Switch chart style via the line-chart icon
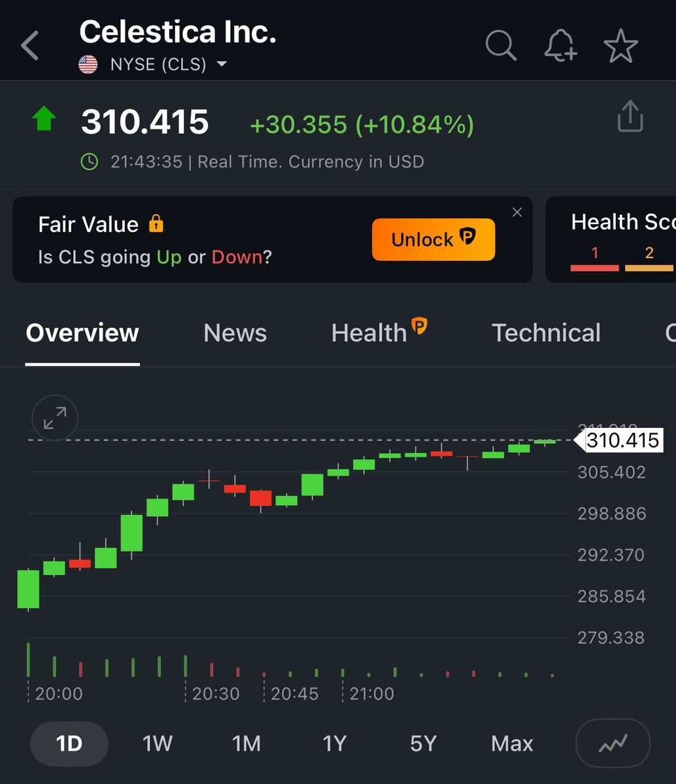The image size is (676, 784). (613, 743)
